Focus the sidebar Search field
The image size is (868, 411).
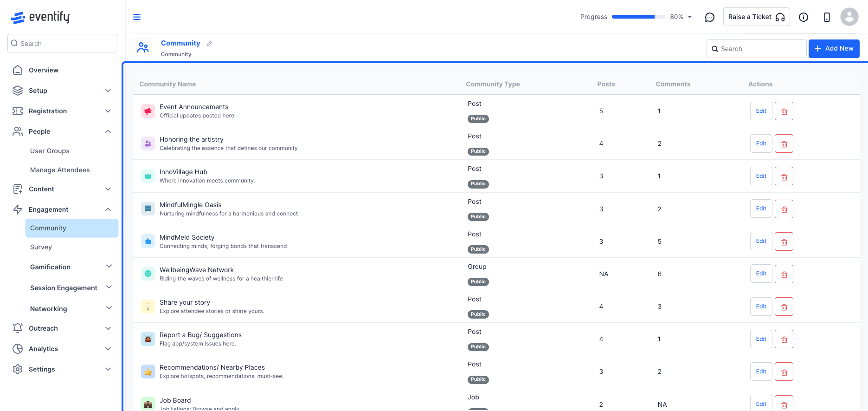click(x=62, y=43)
